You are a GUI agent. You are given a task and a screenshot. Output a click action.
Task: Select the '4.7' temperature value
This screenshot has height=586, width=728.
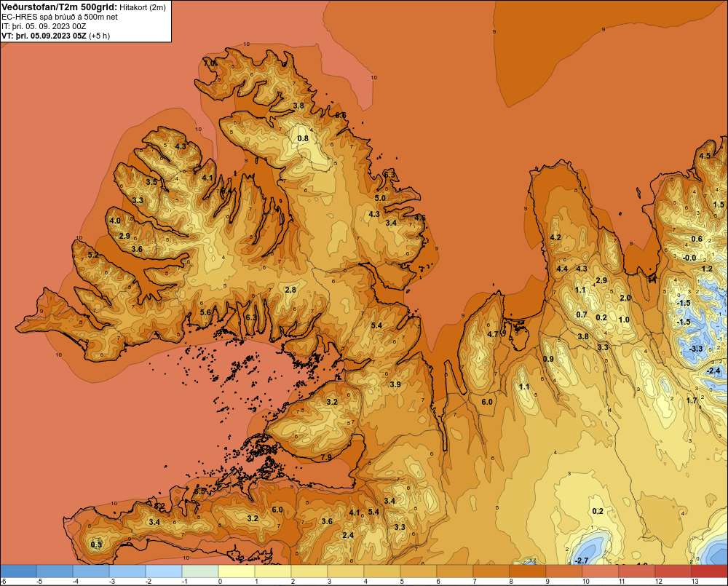(493, 334)
